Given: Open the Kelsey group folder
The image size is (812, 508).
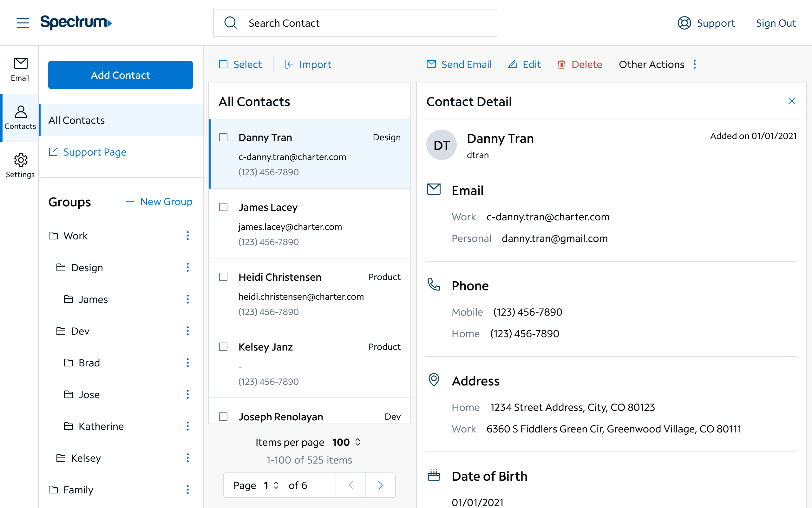Looking at the screenshot, I should [79, 458].
